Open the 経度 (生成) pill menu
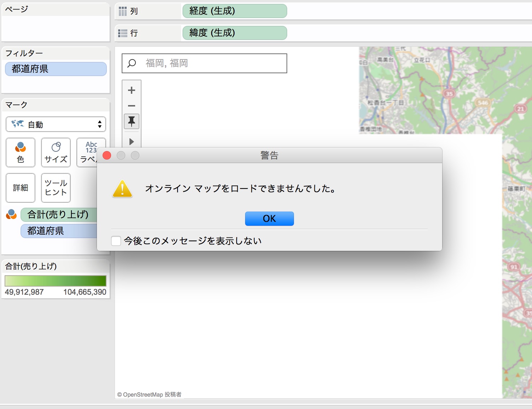 click(x=235, y=11)
